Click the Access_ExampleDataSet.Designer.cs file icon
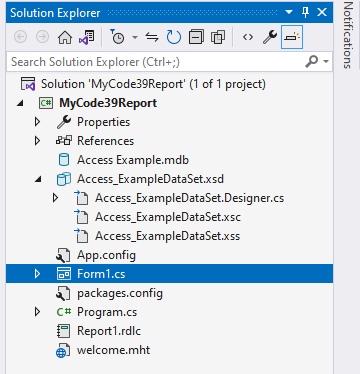The width and height of the screenshot is (360, 374). point(81,198)
